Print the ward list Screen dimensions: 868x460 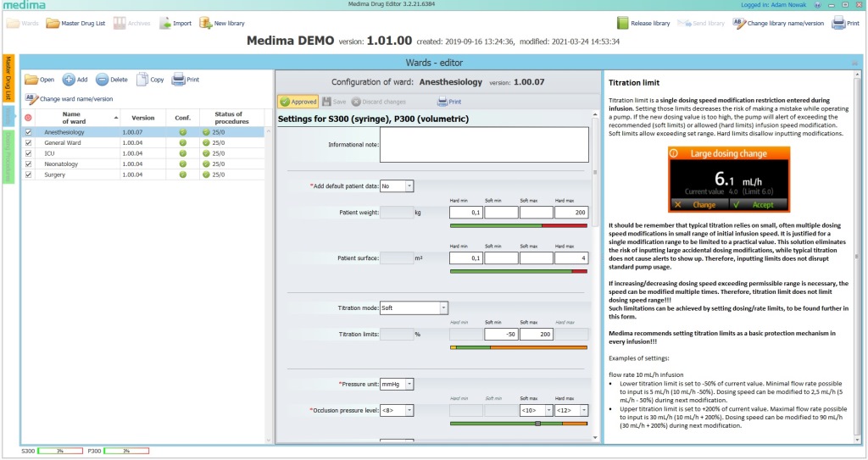[x=185, y=80]
